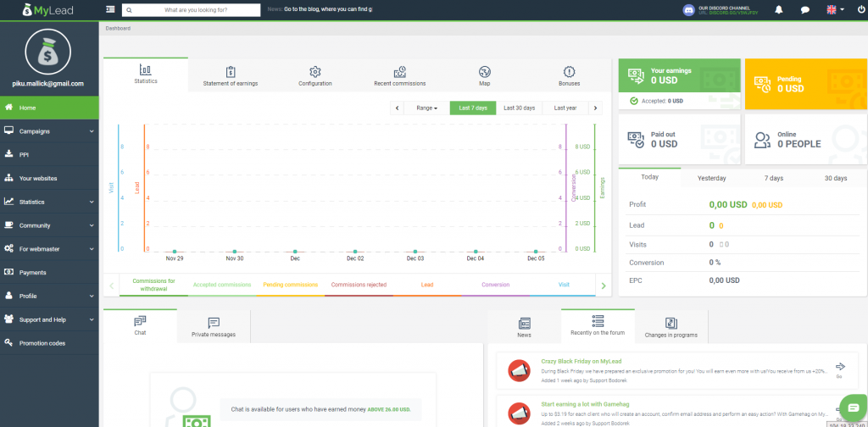
Task: Open the Map globe tab
Action: point(484,75)
